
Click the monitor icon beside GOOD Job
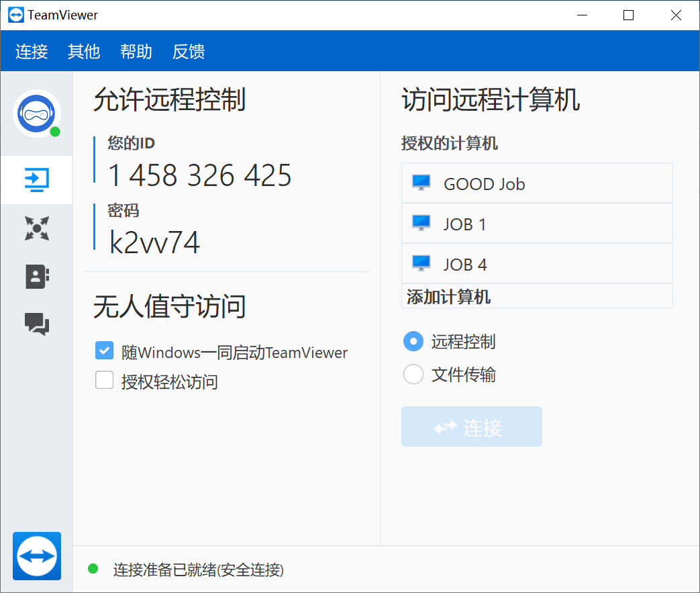pyautogui.click(x=421, y=183)
